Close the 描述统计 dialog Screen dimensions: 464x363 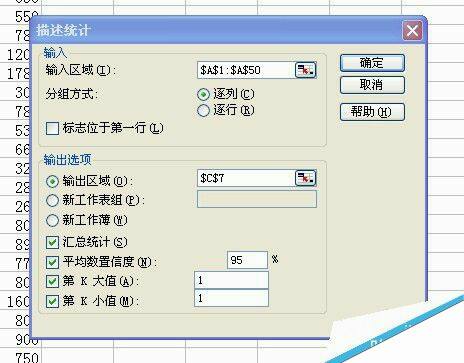(412, 31)
